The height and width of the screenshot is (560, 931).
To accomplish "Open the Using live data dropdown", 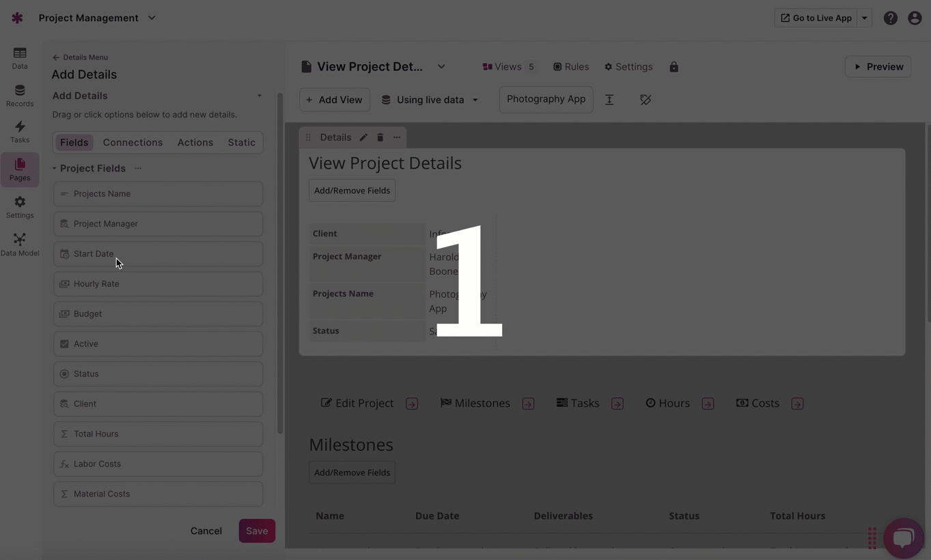I will pos(430,100).
